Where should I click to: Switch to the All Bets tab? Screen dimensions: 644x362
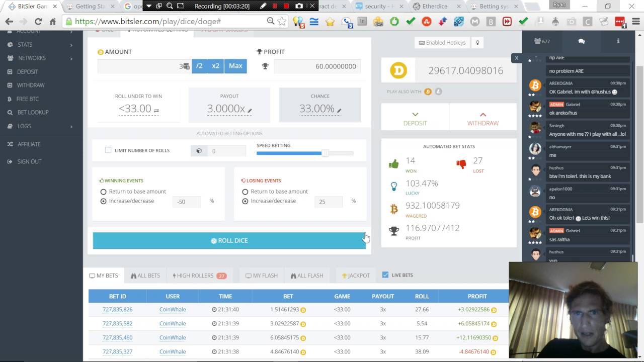click(145, 276)
